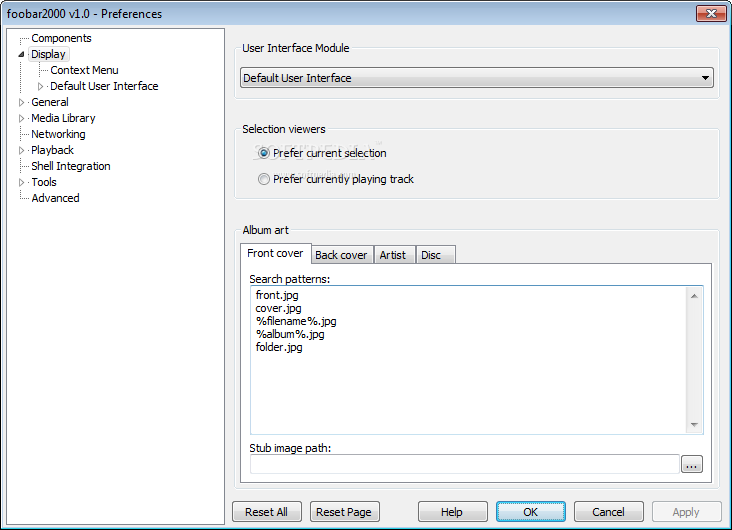
Task: Click the greyed-out Apply button
Action: tap(686, 512)
